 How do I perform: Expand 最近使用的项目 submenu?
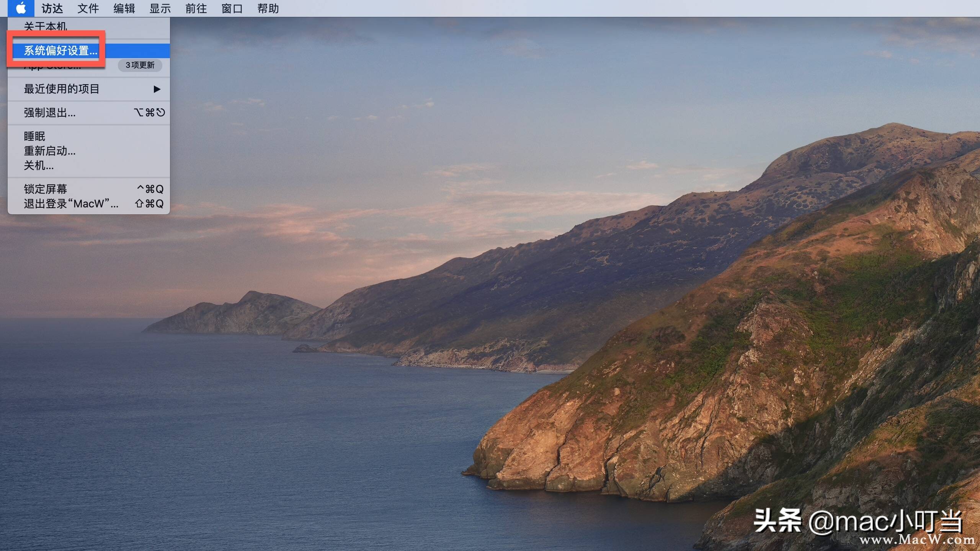point(61,89)
